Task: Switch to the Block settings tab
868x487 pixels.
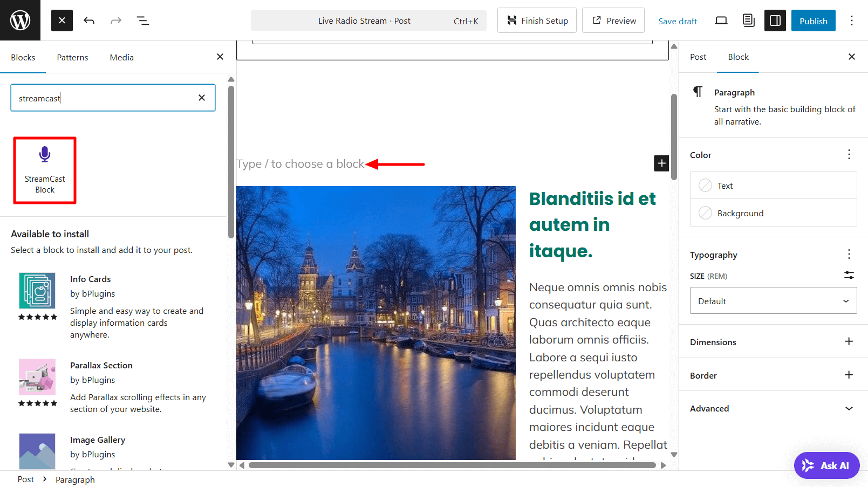Action: pyautogui.click(x=738, y=57)
